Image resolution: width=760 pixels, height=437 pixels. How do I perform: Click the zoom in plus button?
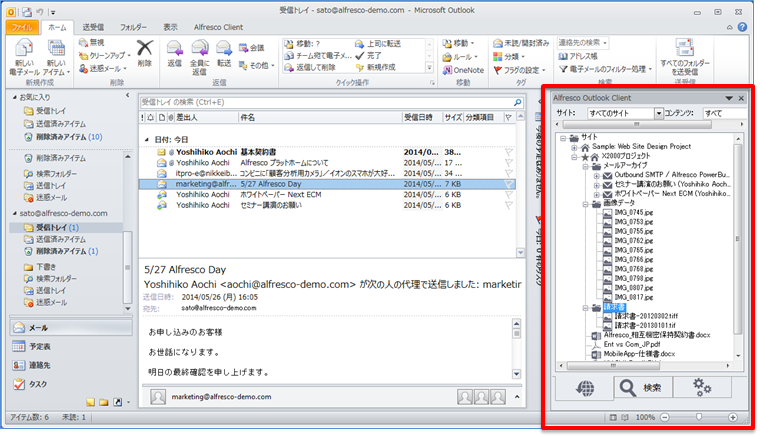tap(733, 417)
